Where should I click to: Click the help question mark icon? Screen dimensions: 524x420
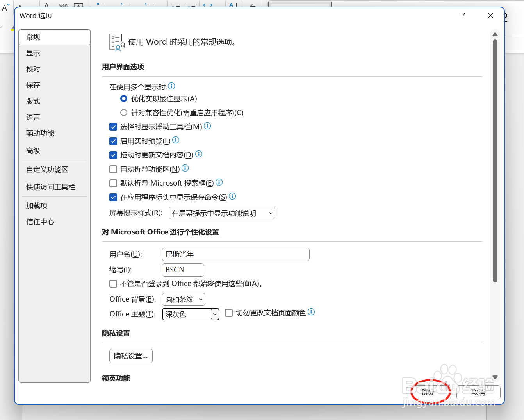pos(463,16)
